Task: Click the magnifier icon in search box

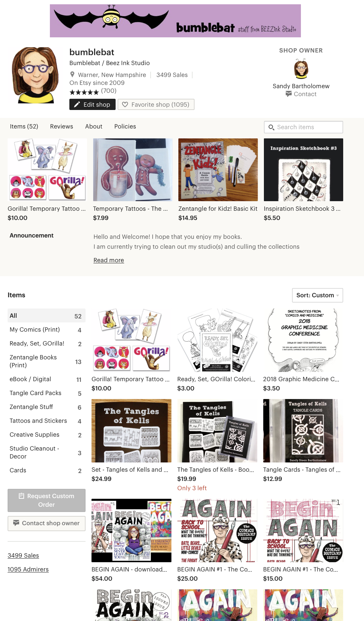Action: (x=272, y=127)
